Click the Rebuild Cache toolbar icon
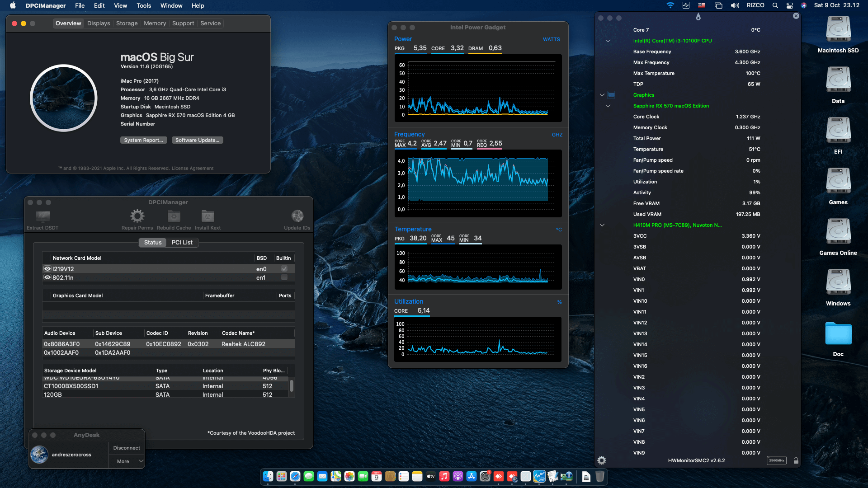This screenshot has width=868, height=488. coord(174,216)
